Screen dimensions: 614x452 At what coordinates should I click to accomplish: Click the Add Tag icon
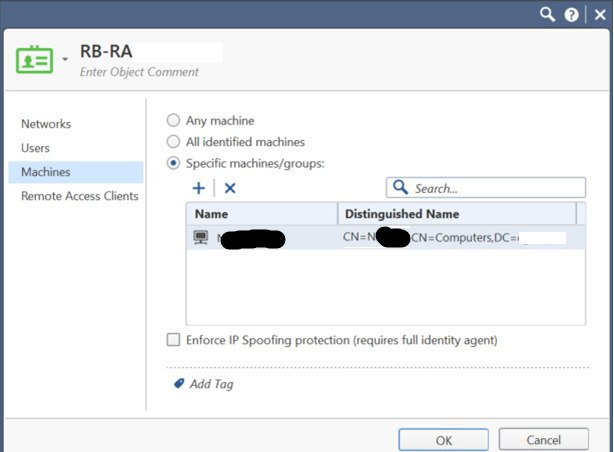coord(179,383)
